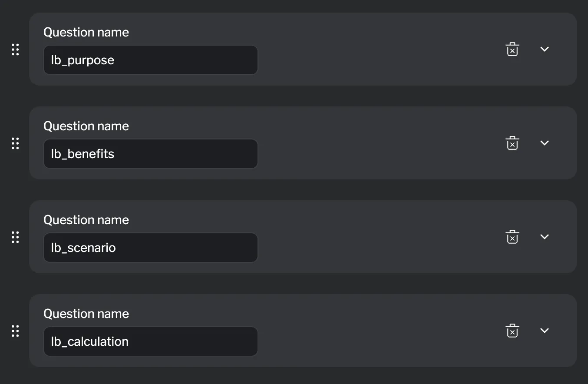
Task: Grab the drag handle beside lb_benefits
Action: (15, 143)
